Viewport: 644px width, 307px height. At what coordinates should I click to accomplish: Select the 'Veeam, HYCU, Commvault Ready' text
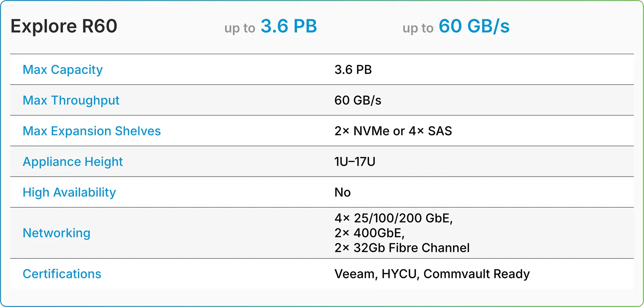(432, 274)
